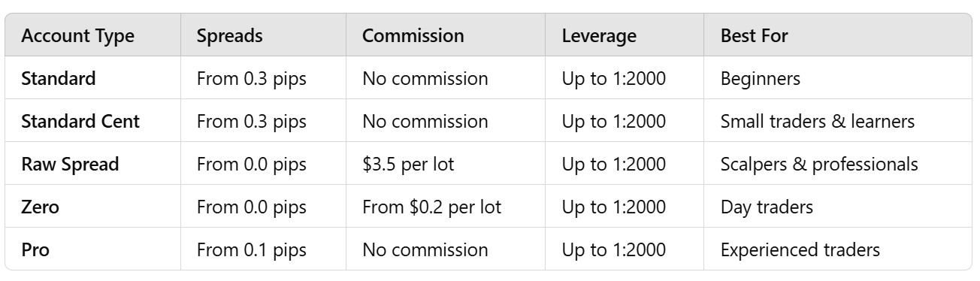This screenshot has width=980, height=281.
Task: Select the Spreads column header
Action: click(229, 35)
